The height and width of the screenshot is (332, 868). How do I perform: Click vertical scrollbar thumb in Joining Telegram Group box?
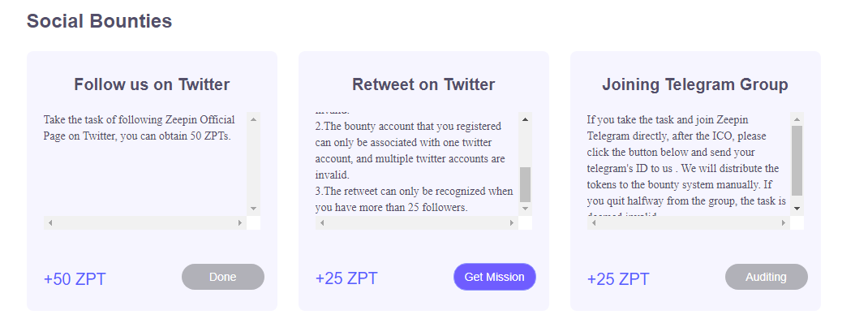(x=797, y=160)
